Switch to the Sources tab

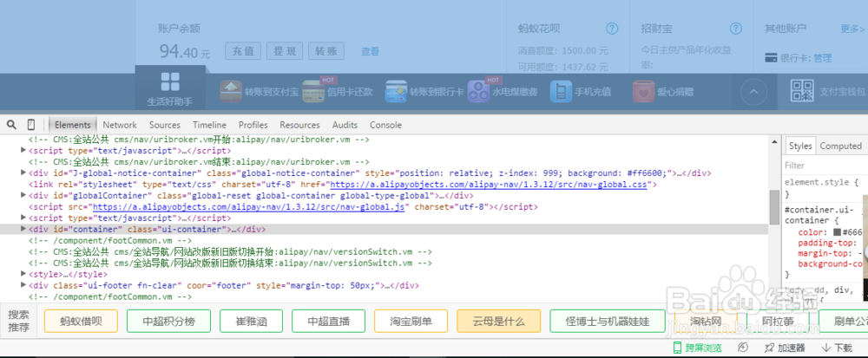164,125
